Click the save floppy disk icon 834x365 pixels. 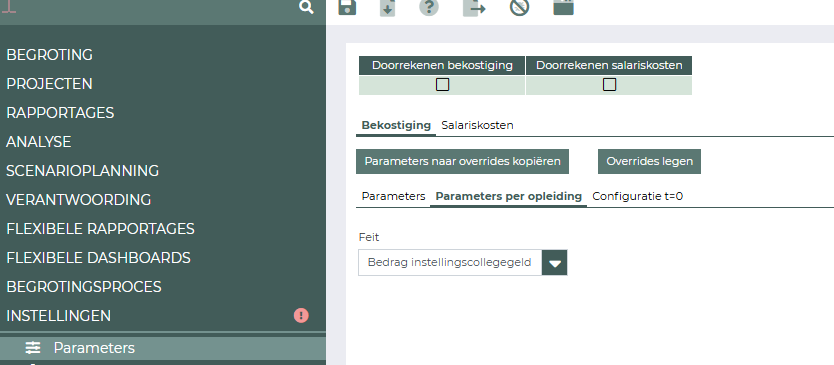[347, 7]
